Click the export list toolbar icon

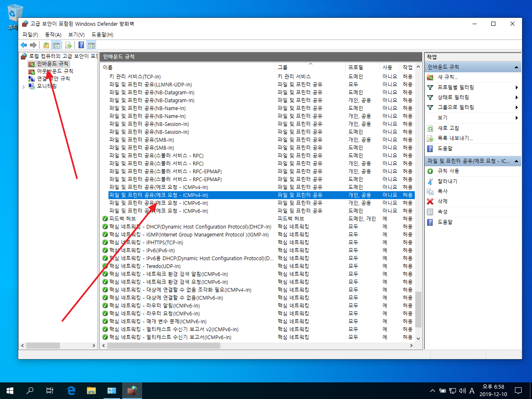69,45
